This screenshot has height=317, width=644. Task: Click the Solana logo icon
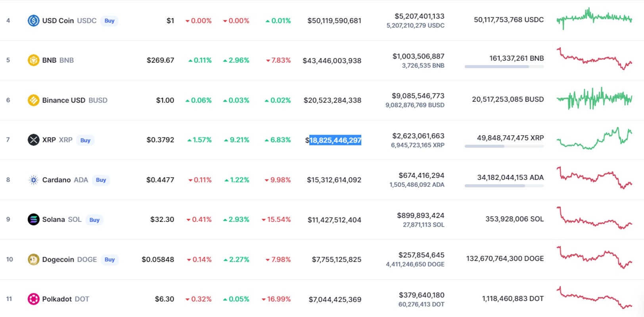[33, 220]
